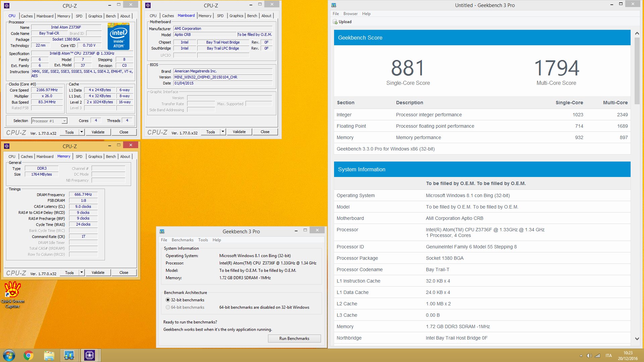Click the Single-Core Score value 881
The width and height of the screenshot is (644, 362).
pyautogui.click(x=408, y=68)
